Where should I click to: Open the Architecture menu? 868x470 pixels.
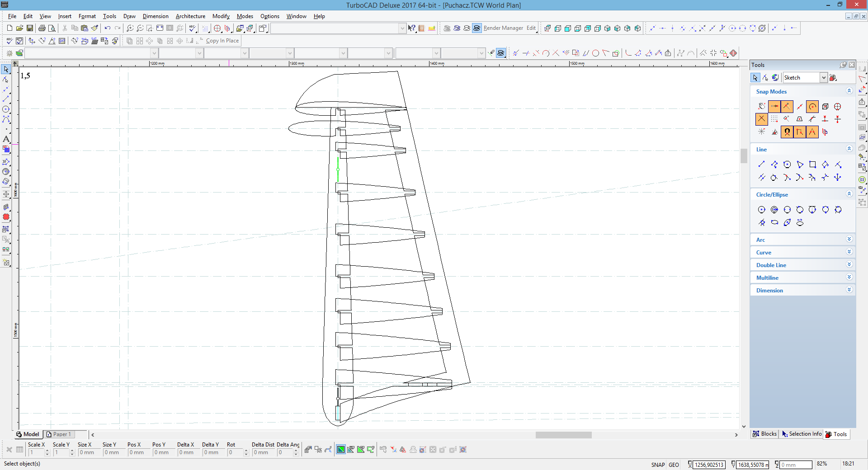190,16
